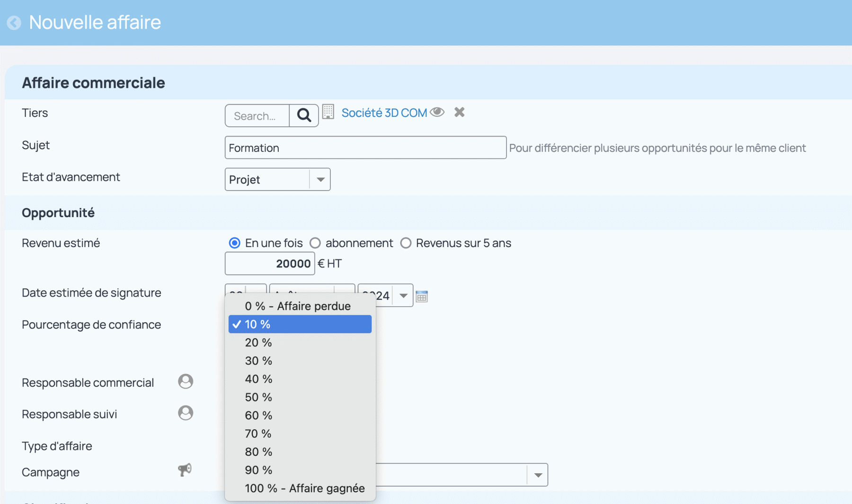852x504 pixels.
Task: Select the En une fois radio button
Action: (x=234, y=243)
